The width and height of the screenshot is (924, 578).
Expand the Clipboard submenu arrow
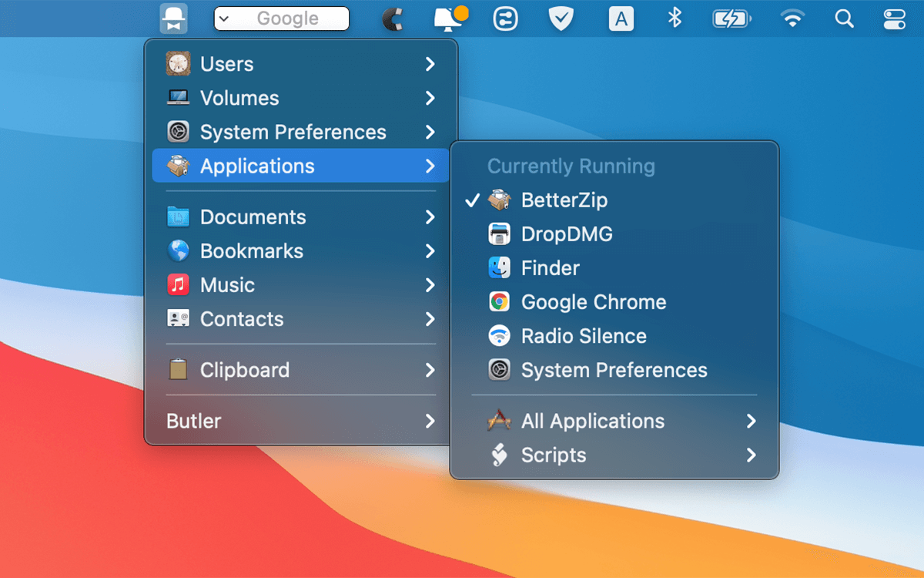coord(430,370)
